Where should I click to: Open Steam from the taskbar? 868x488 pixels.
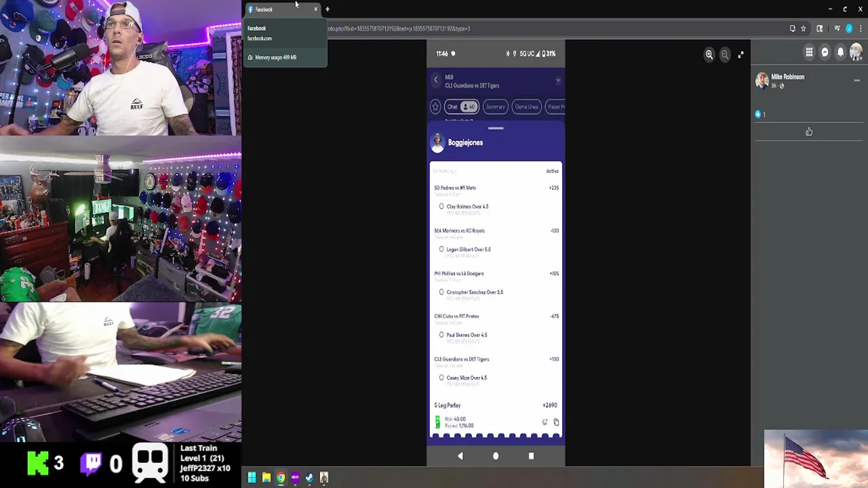(x=309, y=478)
